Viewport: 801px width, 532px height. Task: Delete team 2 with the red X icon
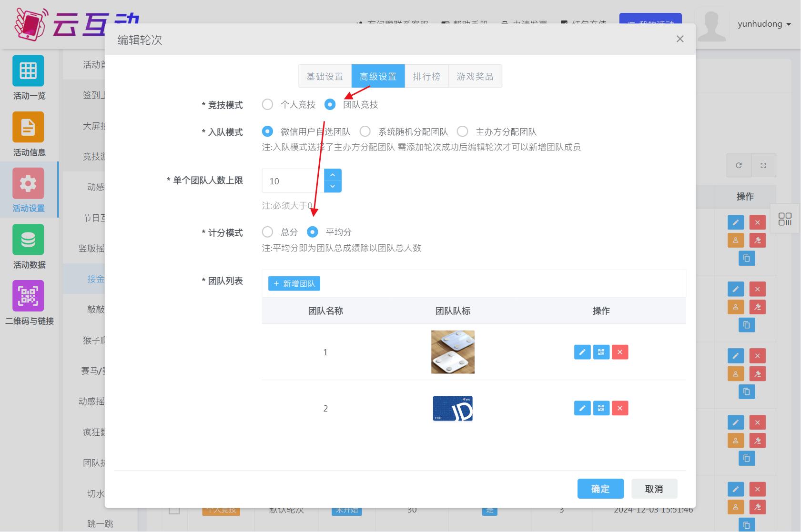(x=619, y=408)
